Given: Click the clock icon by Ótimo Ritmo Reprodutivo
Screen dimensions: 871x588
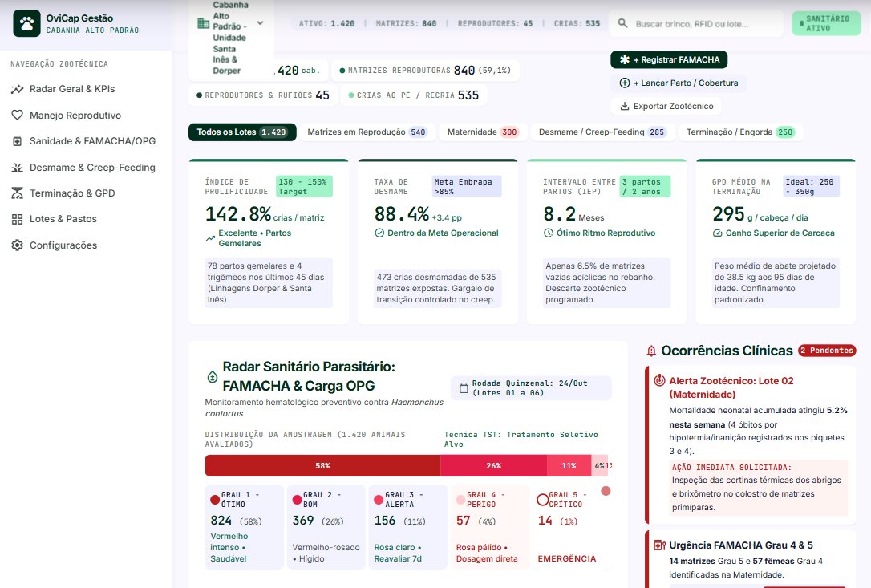Looking at the screenshot, I should 549,233.
